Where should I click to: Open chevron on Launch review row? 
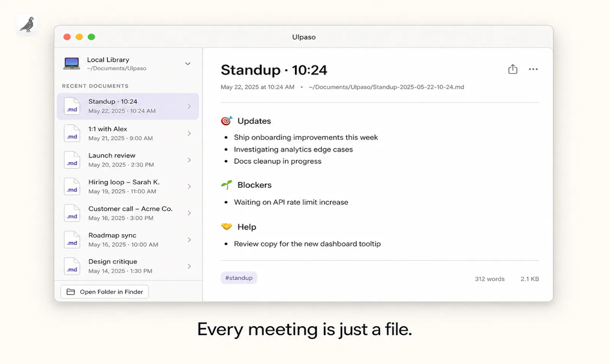pos(189,160)
